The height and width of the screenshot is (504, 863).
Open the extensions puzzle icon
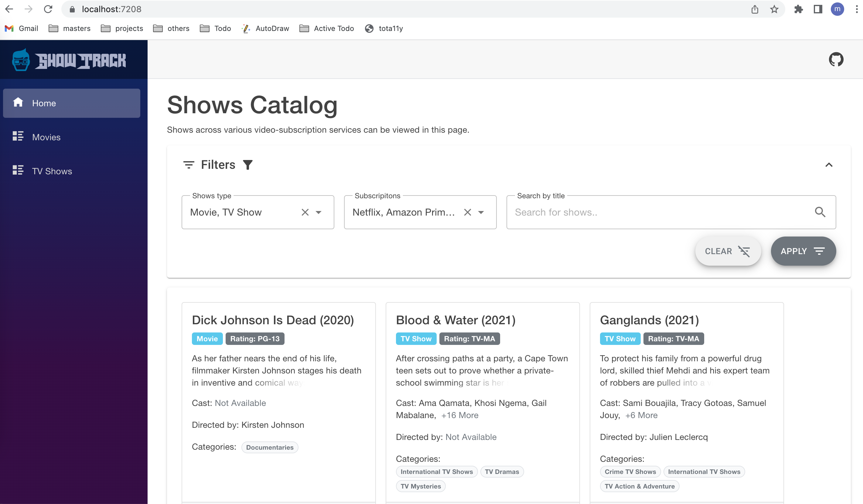[x=799, y=9]
